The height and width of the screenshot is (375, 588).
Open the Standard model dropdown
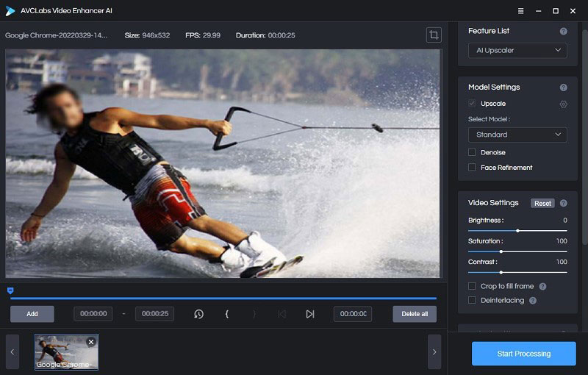pos(517,135)
